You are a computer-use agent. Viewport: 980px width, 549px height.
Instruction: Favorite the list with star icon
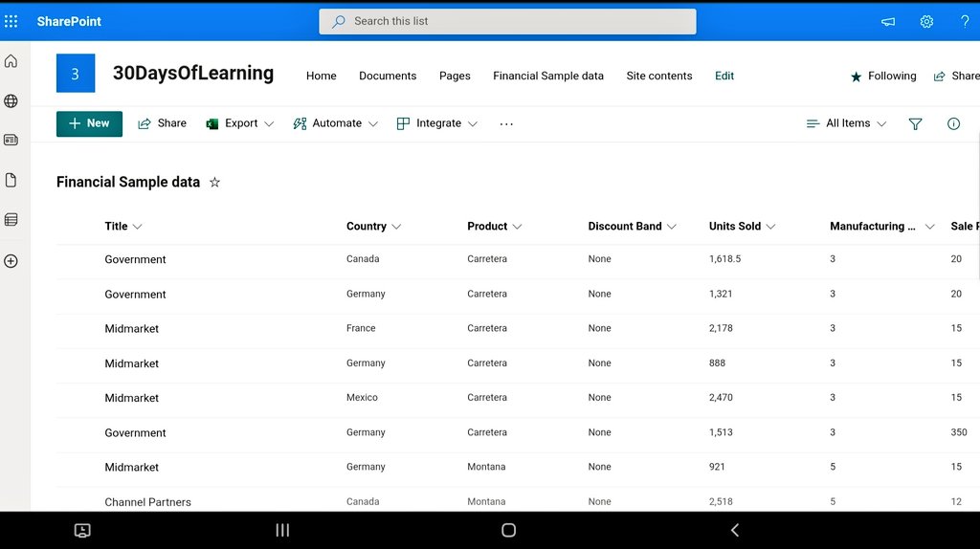coord(214,183)
